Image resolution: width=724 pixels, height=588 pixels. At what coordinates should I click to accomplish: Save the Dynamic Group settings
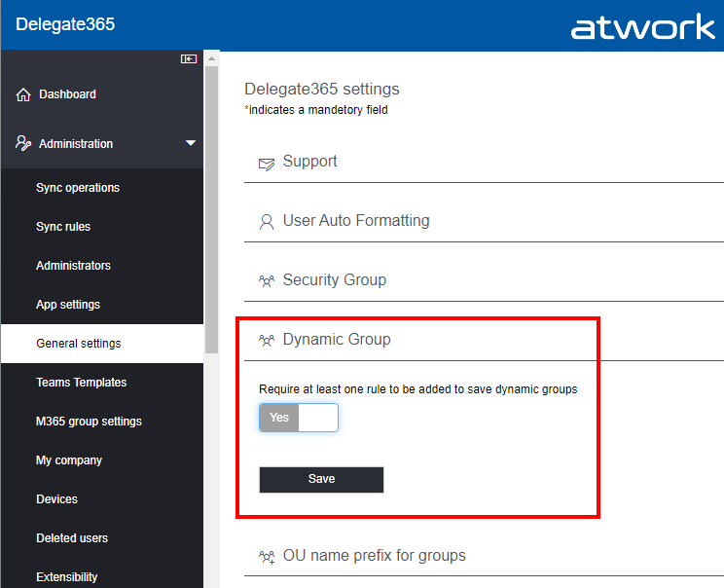(x=321, y=479)
